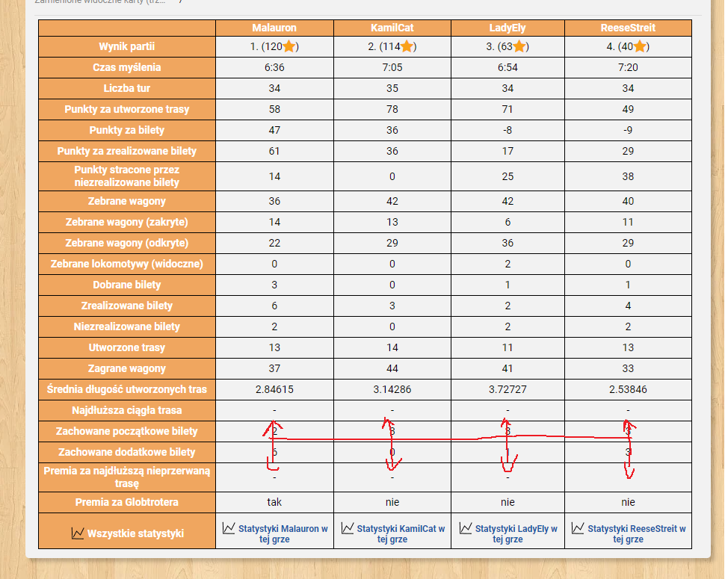Click the chart icon before Statystyki KamilCat
This screenshot has height=579, width=728.
[348, 528]
